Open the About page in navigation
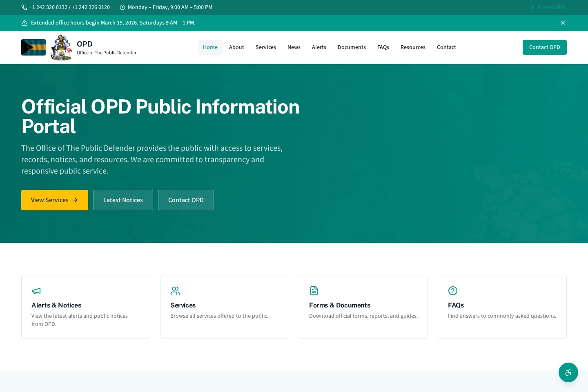This screenshot has width=588, height=392. point(236,47)
